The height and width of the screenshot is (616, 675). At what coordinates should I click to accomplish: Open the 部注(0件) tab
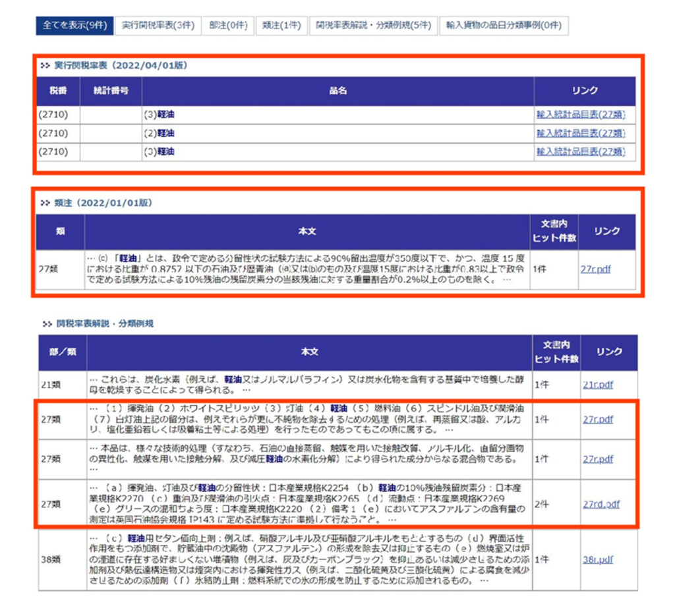(227, 26)
